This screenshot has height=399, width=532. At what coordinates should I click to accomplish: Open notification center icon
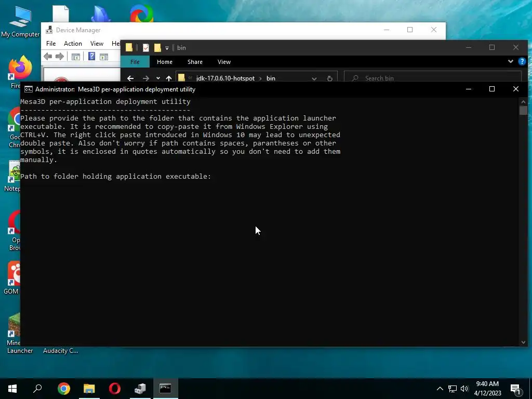516,389
